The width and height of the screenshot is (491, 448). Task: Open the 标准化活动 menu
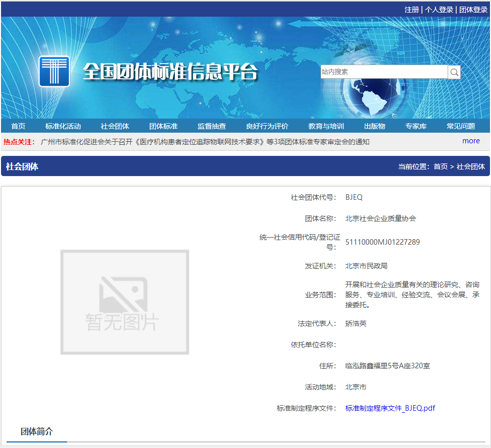63,126
